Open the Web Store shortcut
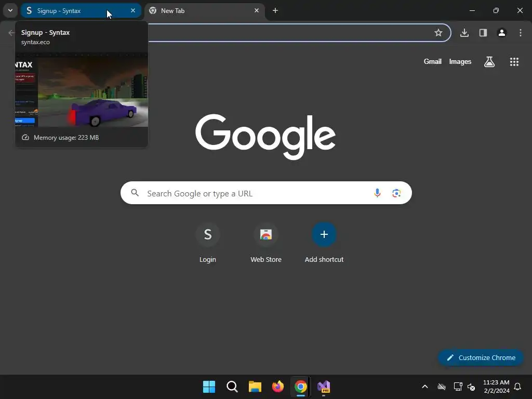The image size is (532, 399). pyautogui.click(x=266, y=243)
